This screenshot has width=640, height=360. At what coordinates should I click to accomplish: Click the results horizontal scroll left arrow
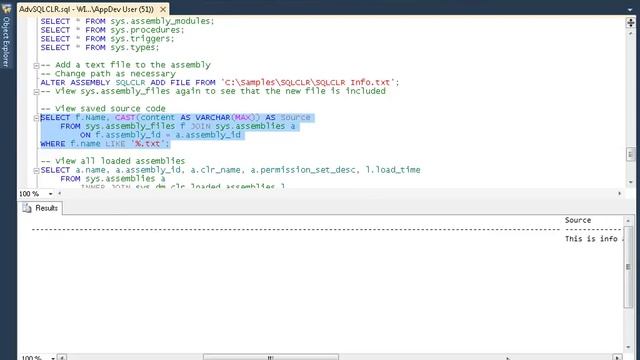[62, 357]
